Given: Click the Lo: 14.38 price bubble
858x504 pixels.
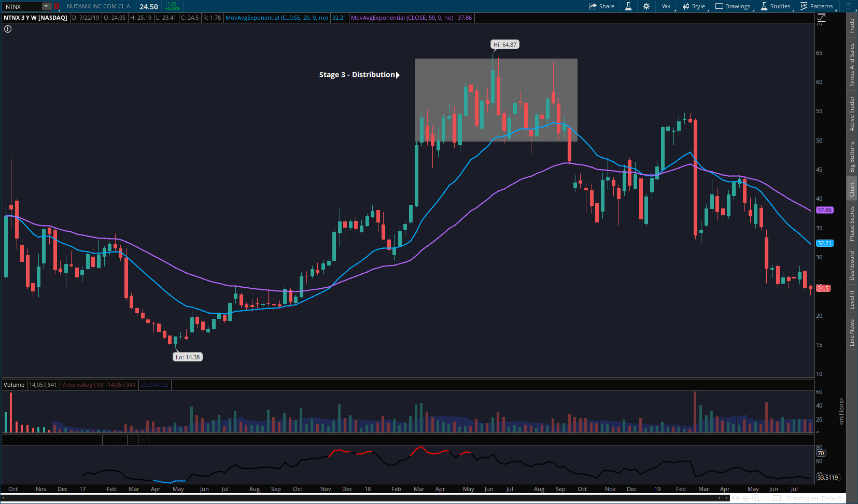Looking at the screenshot, I should 187,357.
